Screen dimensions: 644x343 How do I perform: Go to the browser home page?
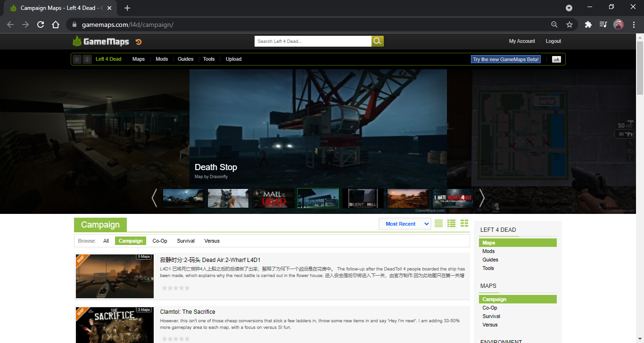tap(56, 24)
